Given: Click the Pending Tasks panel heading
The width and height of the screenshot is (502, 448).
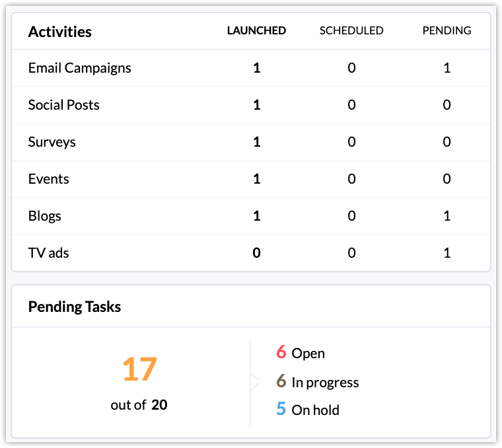Looking at the screenshot, I should pyautogui.click(x=74, y=307).
